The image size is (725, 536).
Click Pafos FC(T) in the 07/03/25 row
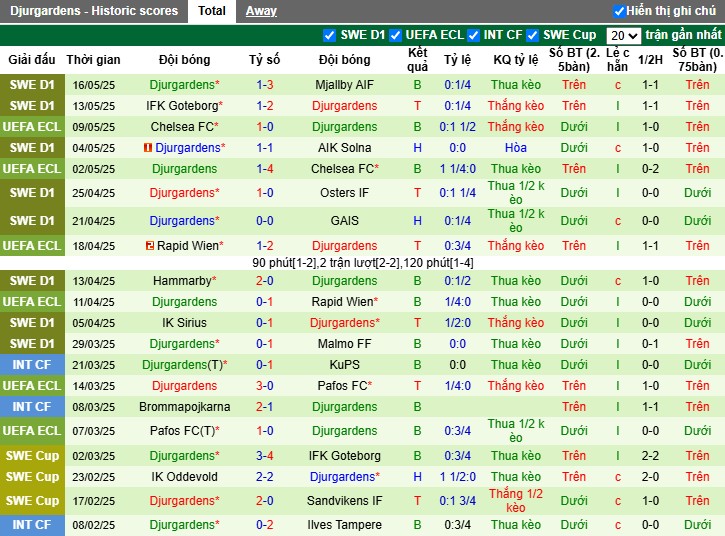coord(184,431)
